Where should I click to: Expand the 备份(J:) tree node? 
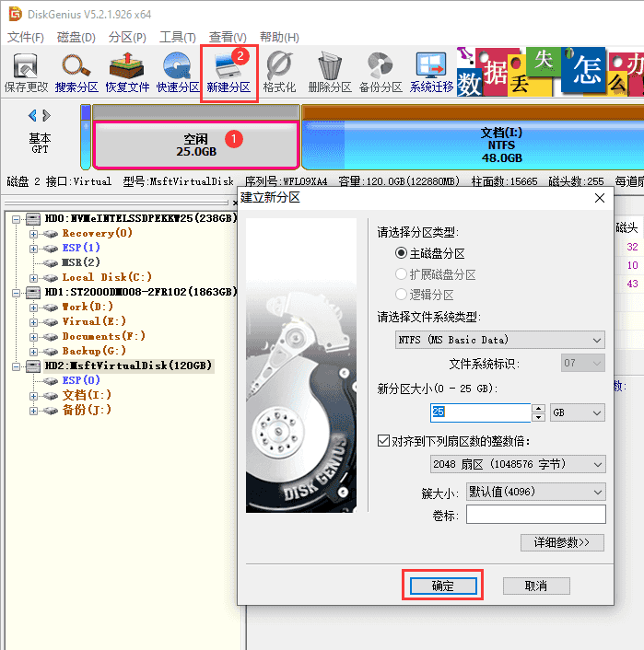(33, 411)
